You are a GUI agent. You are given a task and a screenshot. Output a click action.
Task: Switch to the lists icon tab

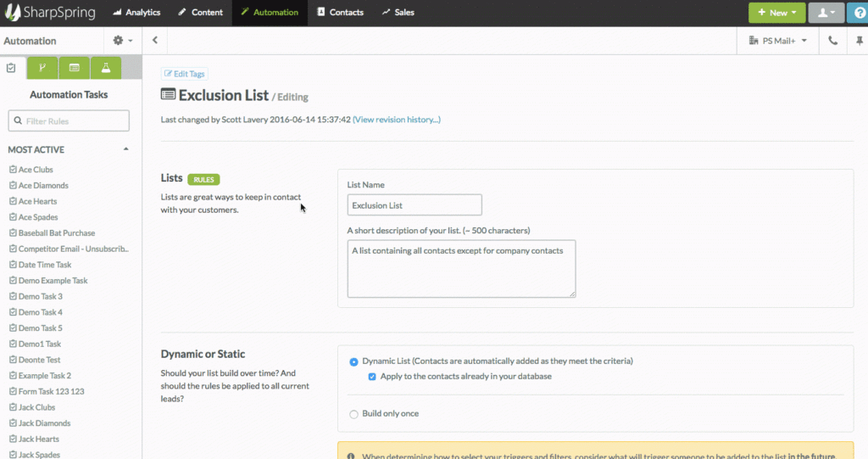pyautogui.click(x=75, y=68)
